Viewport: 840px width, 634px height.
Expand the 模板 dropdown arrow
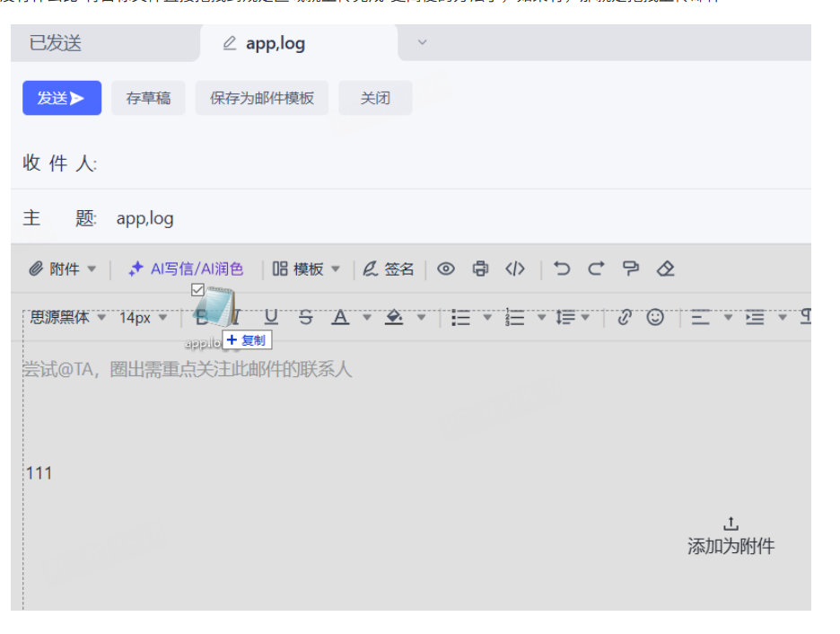pos(336,269)
